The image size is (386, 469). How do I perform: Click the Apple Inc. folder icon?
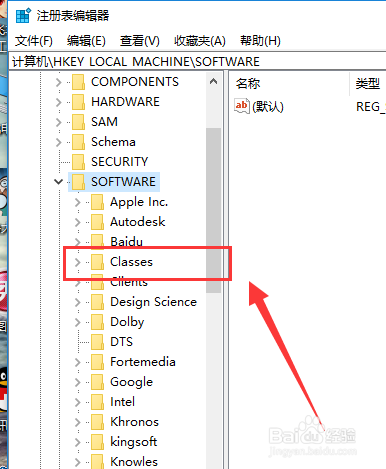(97, 202)
